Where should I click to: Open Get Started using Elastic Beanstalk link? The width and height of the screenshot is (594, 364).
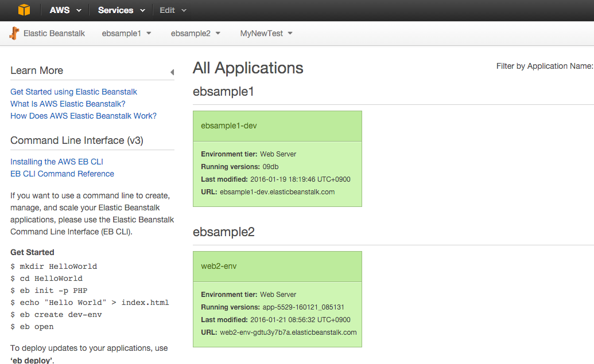73,92
